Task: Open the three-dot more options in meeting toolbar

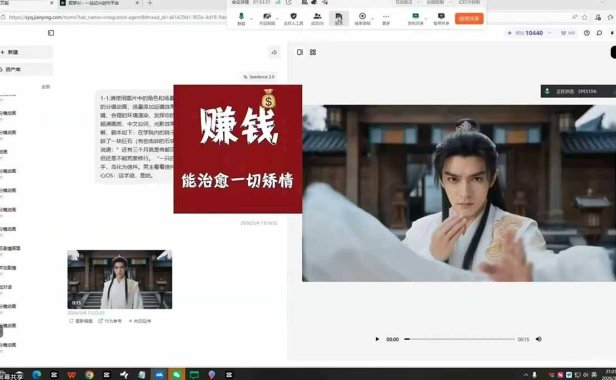Action: click(x=386, y=18)
